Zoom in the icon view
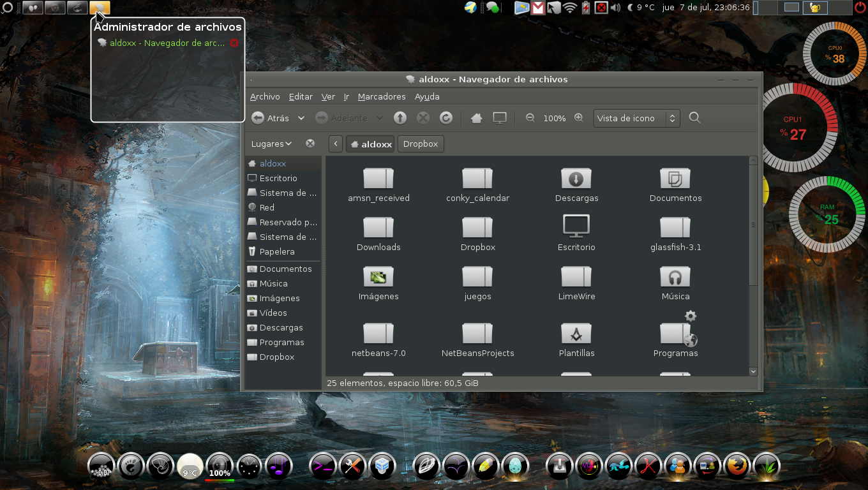868x490 pixels. [x=579, y=118]
